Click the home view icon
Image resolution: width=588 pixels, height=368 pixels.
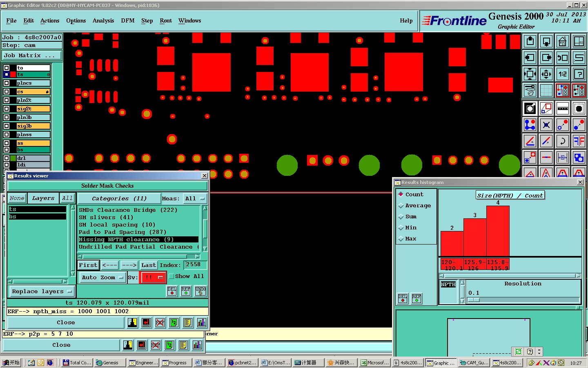(563, 41)
